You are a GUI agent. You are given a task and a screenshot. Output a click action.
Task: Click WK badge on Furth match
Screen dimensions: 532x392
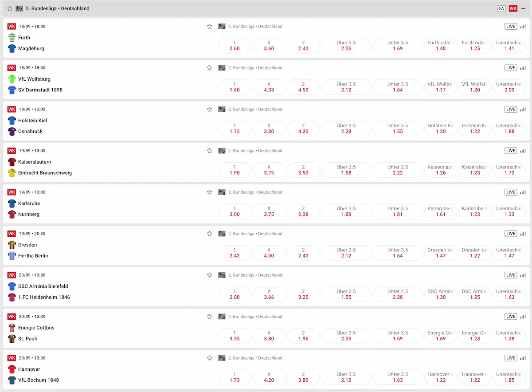tap(12, 26)
